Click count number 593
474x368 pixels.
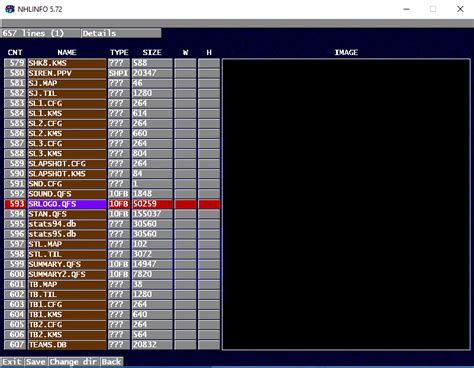(x=15, y=204)
